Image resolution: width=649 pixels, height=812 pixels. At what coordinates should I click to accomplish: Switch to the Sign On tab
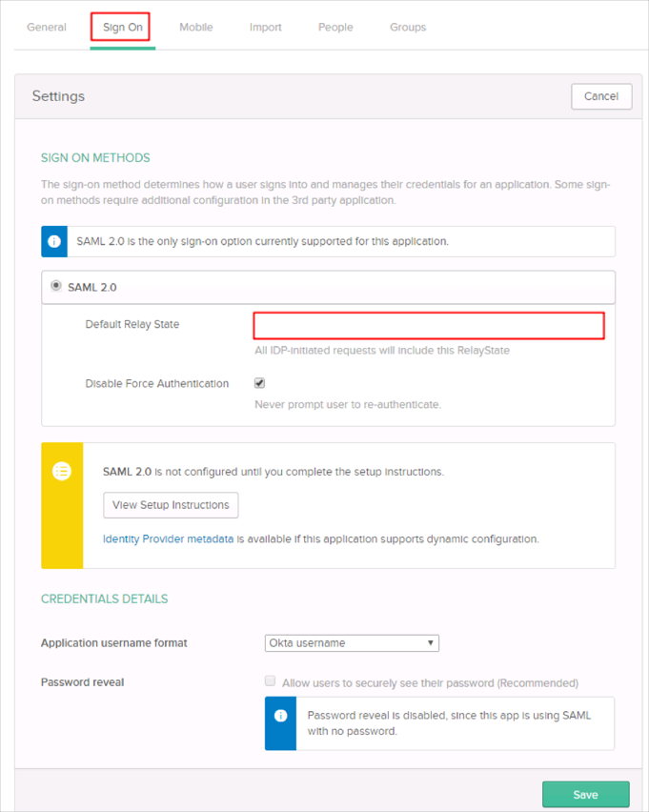(123, 28)
